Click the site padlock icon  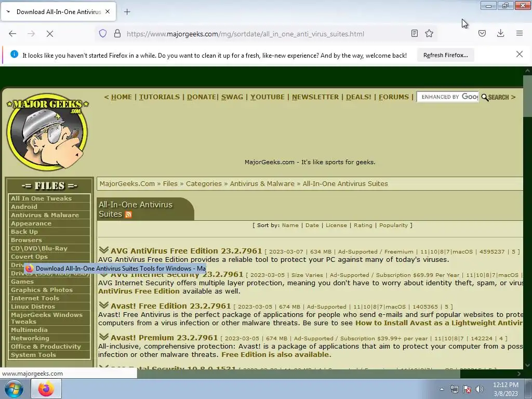pos(117,33)
